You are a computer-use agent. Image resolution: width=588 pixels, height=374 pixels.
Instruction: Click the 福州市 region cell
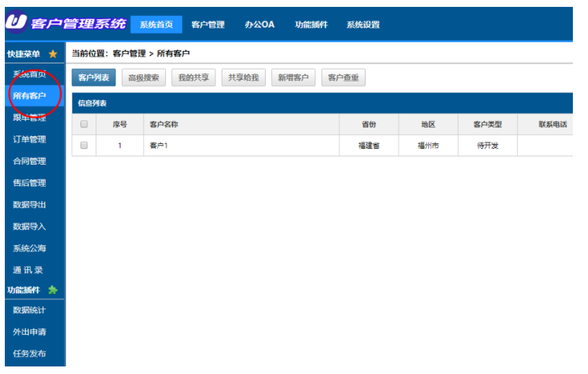(x=428, y=145)
